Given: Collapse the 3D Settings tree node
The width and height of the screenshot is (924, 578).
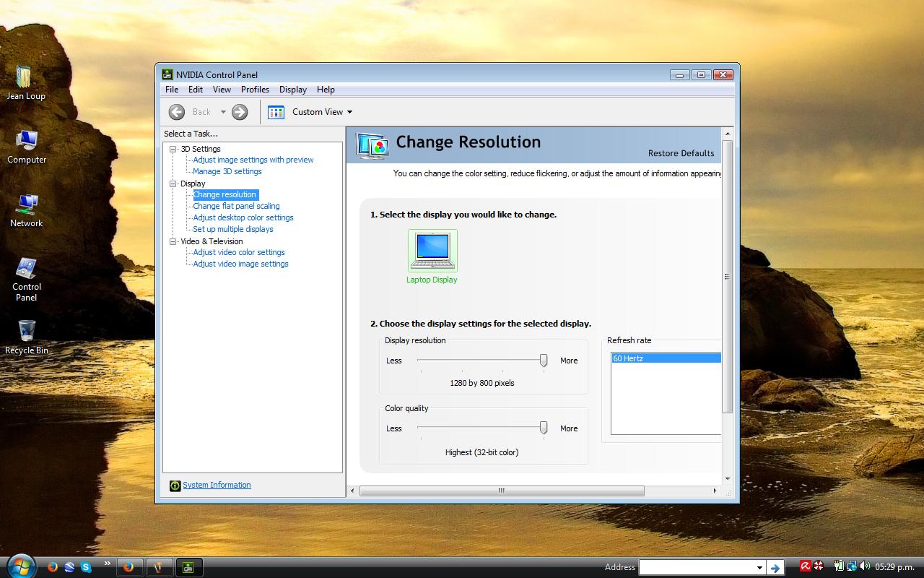Looking at the screenshot, I should pyautogui.click(x=173, y=149).
